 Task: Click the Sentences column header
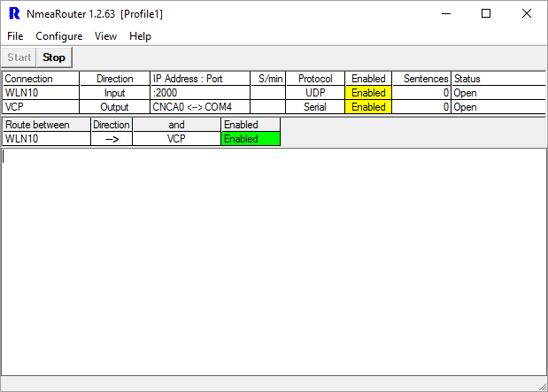click(421, 79)
